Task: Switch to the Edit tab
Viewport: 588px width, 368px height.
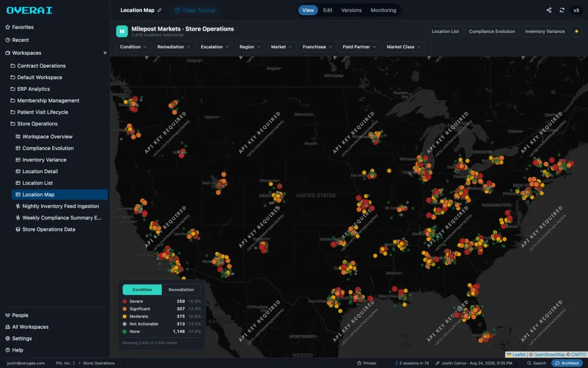Action: [328, 10]
